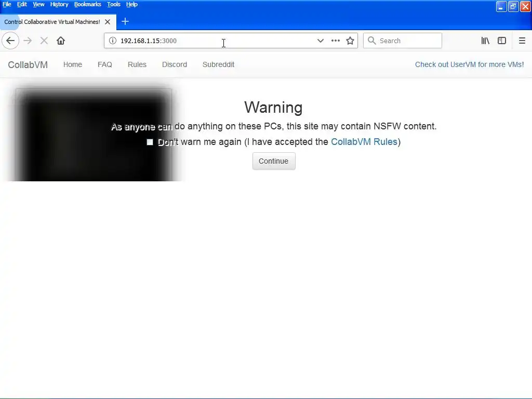This screenshot has height=399, width=532.
Task: Open the Tools menu
Action: [x=114, y=4]
